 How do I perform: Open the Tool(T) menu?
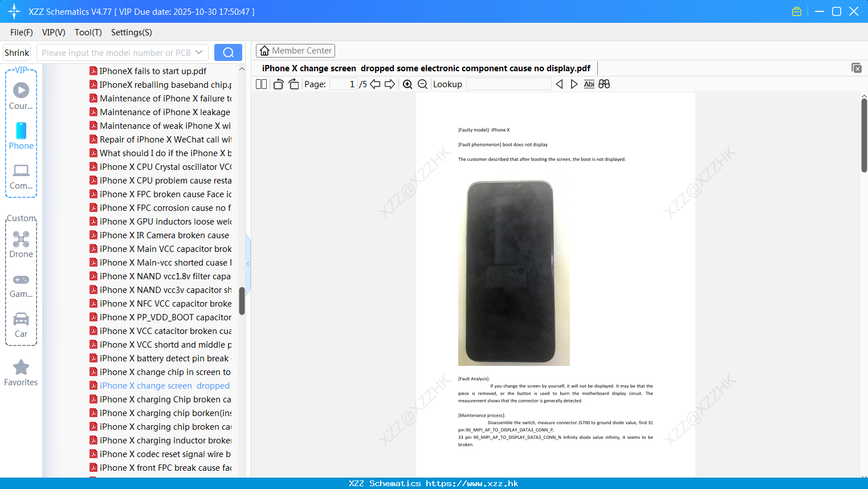[x=88, y=32]
